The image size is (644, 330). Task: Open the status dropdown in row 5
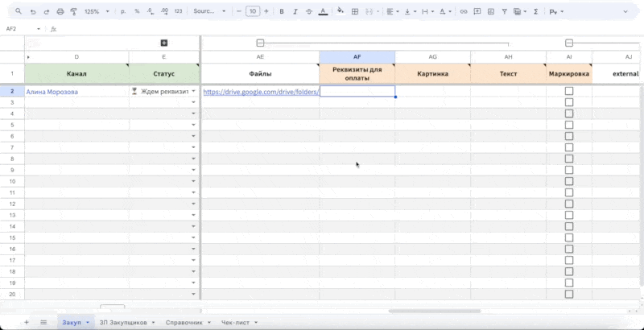(193, 125)
